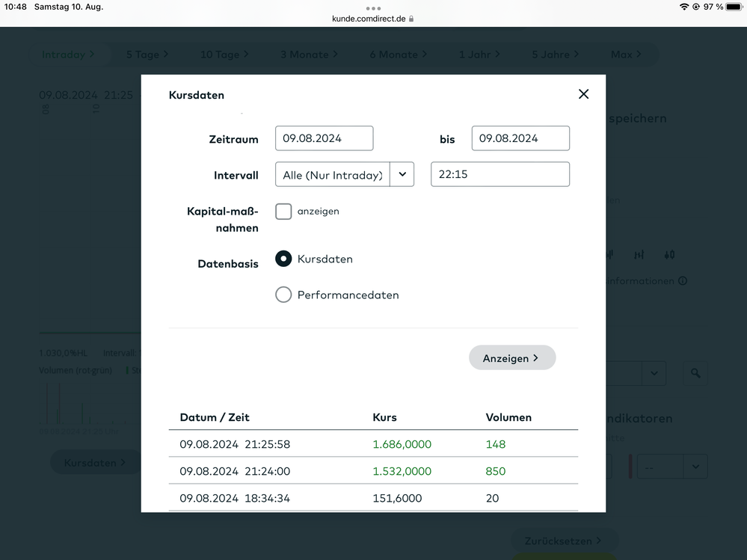The image size is (747, 560).
Task: Click the Zeitraum start date field
Action: coord(324,138)
